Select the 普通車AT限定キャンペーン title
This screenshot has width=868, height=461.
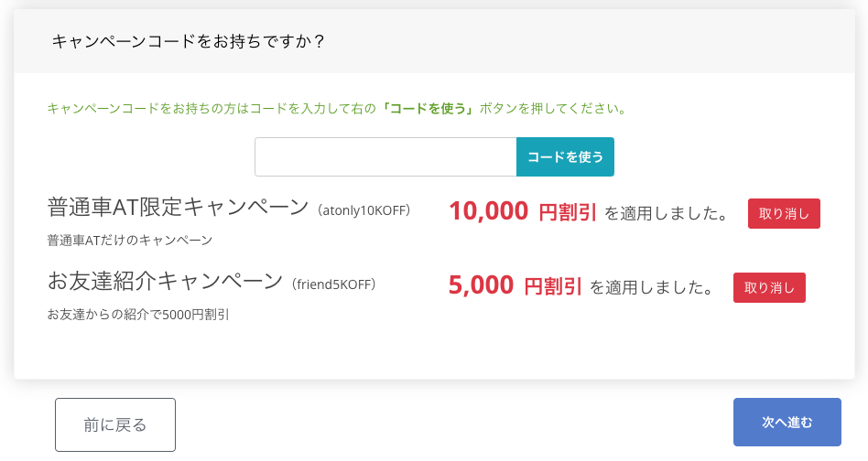pos(179,208)
